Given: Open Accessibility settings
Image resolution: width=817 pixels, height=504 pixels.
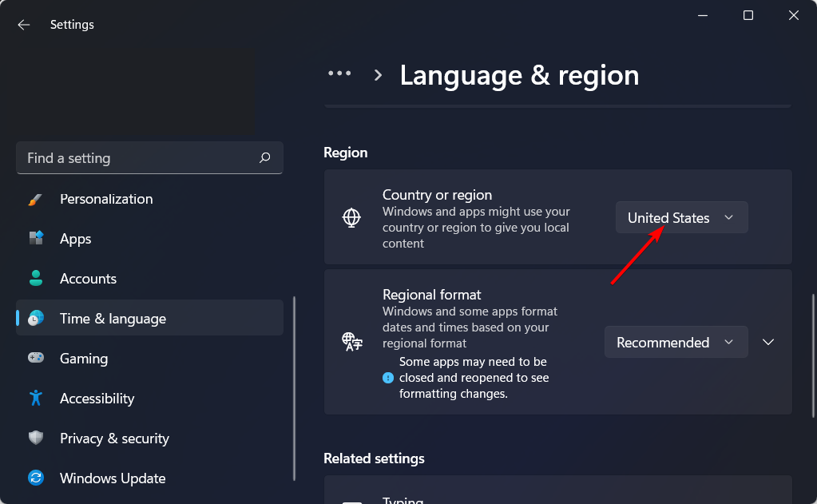Looking at the screenshot, I should (x=149, y=399).
